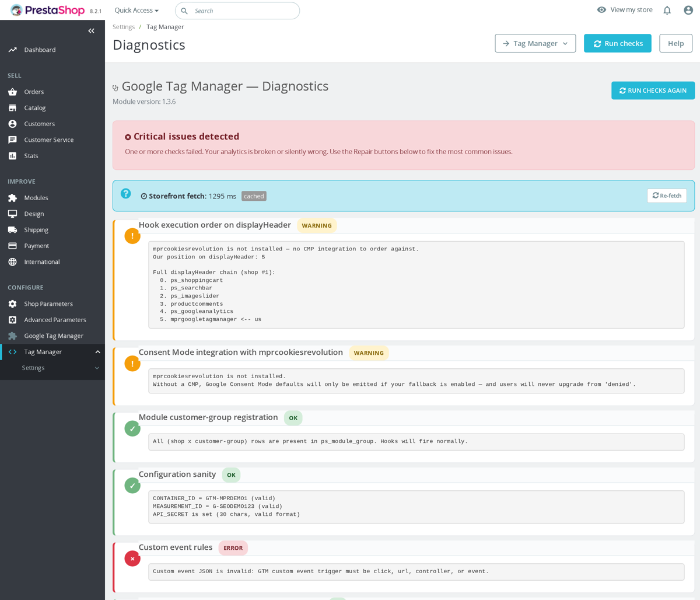Focus the top Search field

[237, 11]
